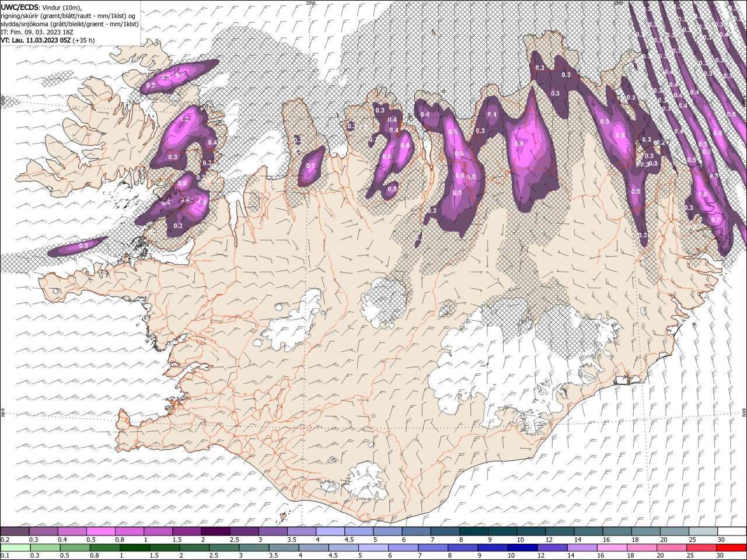Click the '0.2' label of the snow legend
Screen dimensions: 747x560
(x=5, y=540)
